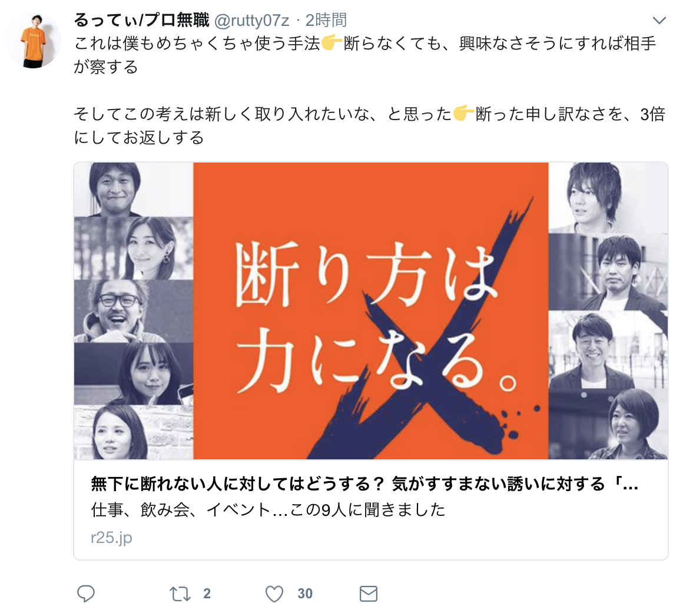This screenshot has height=616, width=683.
Task: Expand tweet options chevron at top right
Action: [x=659, y=20]
